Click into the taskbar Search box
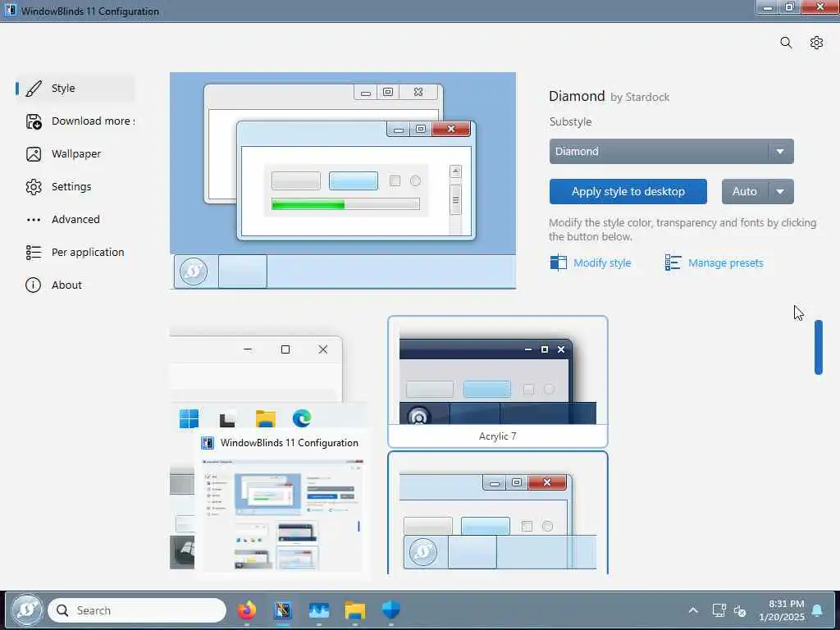Image resolution: width=840 pixels, height=630 pixels. click(x=137, y=610)
